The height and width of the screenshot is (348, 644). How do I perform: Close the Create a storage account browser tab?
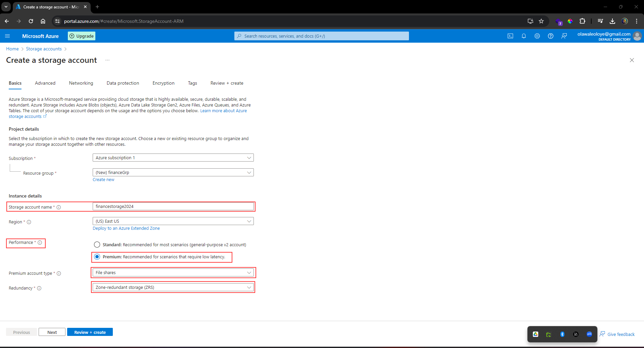coord(85,7)
